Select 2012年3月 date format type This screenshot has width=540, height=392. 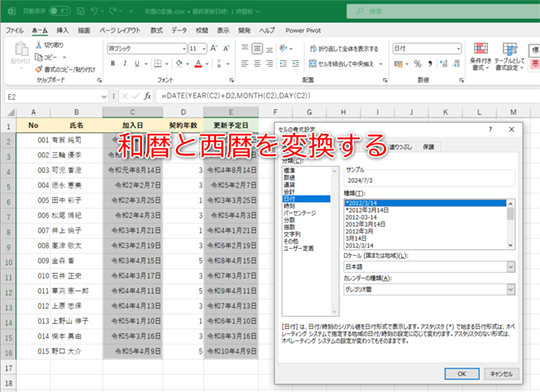pos(359,231)
